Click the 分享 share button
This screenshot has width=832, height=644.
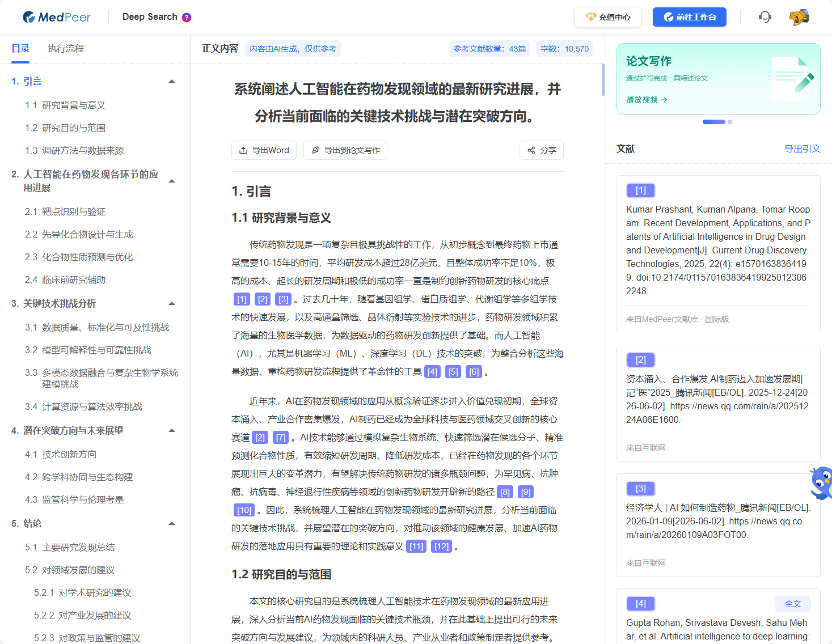click(x=542, y=150)
